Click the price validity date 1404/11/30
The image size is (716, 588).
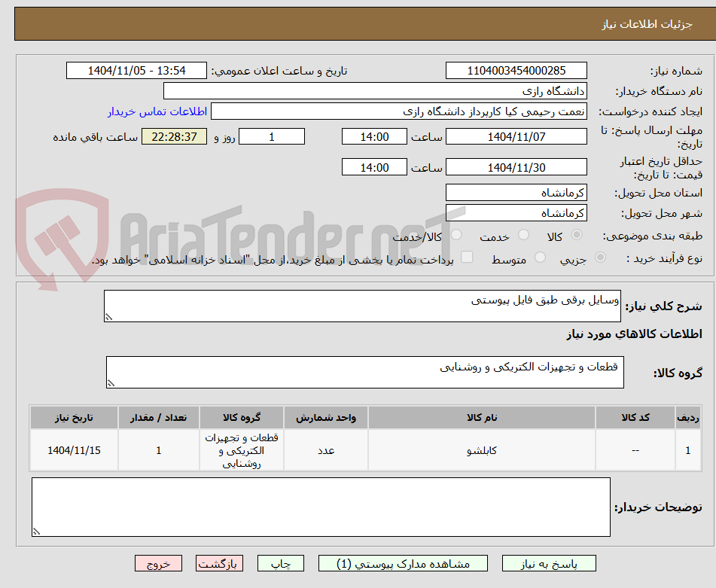coord(516,167)
